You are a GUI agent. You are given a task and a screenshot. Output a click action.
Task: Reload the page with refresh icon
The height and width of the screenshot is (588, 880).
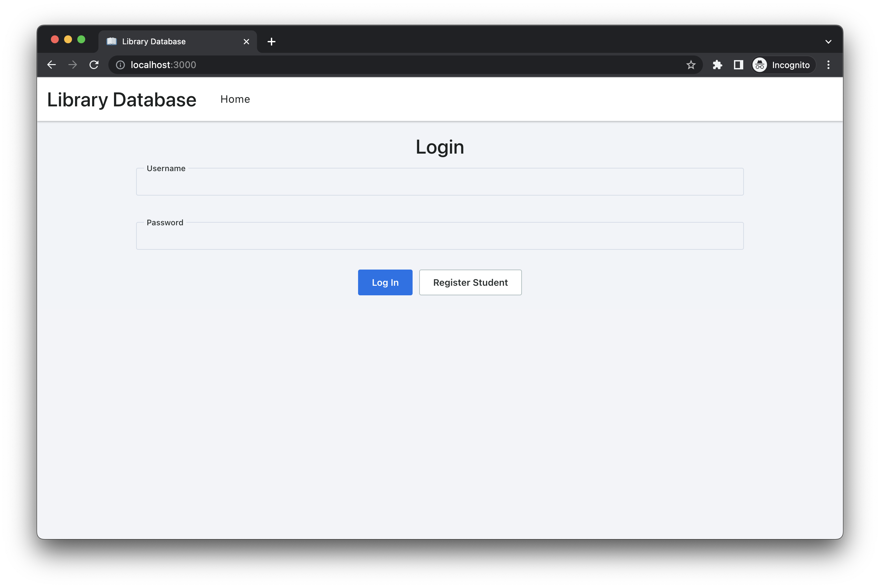click(94, 65)
